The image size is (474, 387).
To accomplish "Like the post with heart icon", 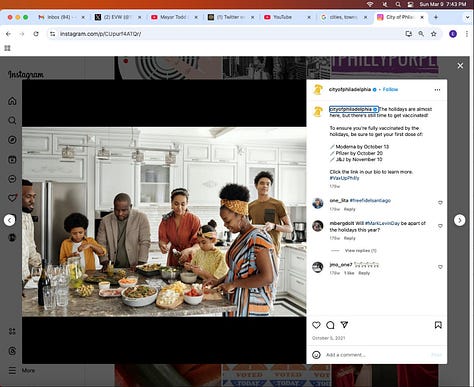I will (316, 325).
